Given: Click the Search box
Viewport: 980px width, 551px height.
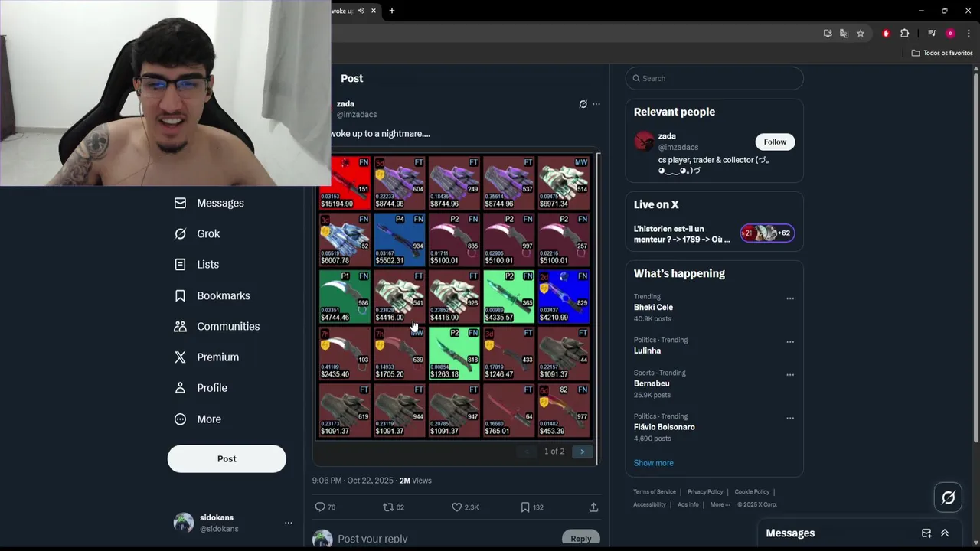Looking at the screenshot, I should [714, 78].
